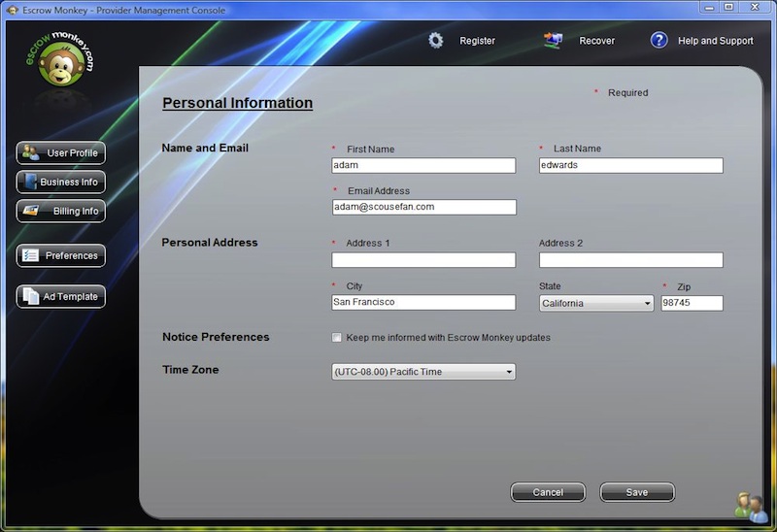Open the State dropdown showing California

tap(596, 303)
